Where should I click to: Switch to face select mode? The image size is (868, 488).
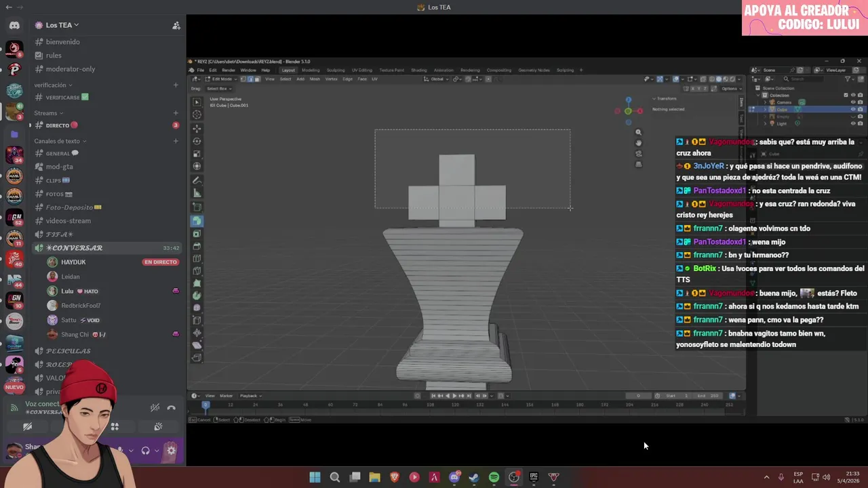pyautogui.click(x=258, y=79)
